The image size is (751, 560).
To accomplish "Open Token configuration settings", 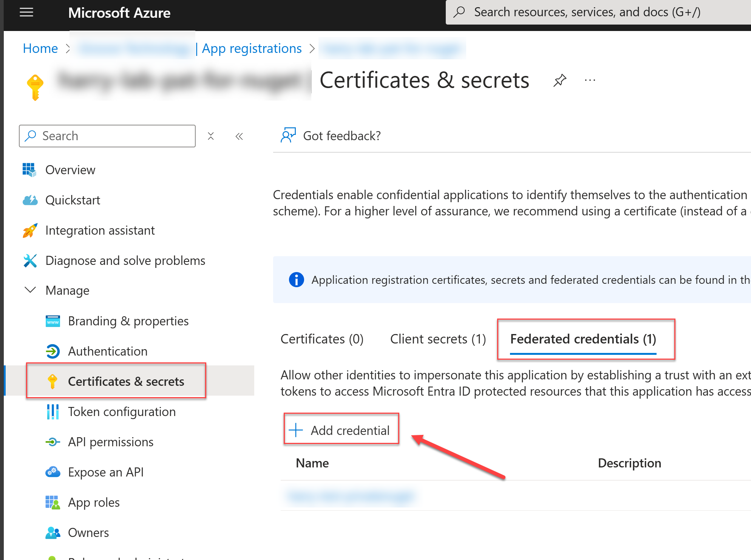I will 122,411.
